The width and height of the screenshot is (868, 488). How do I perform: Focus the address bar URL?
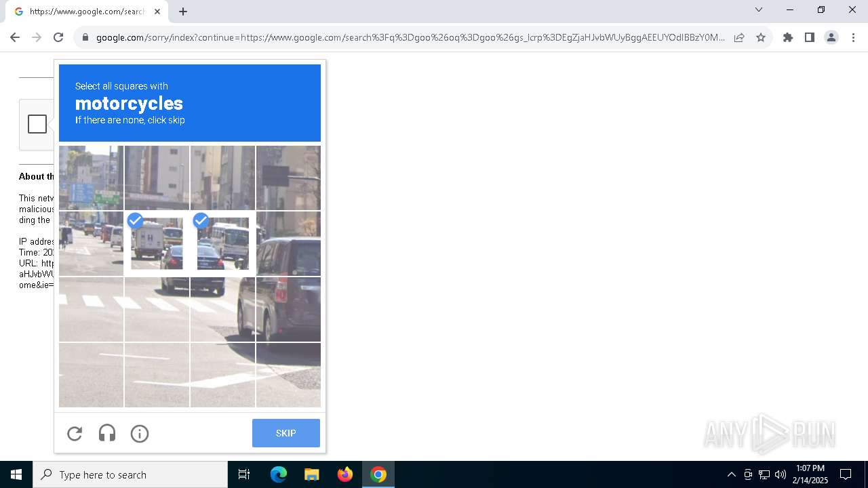(x=410, y=37)
